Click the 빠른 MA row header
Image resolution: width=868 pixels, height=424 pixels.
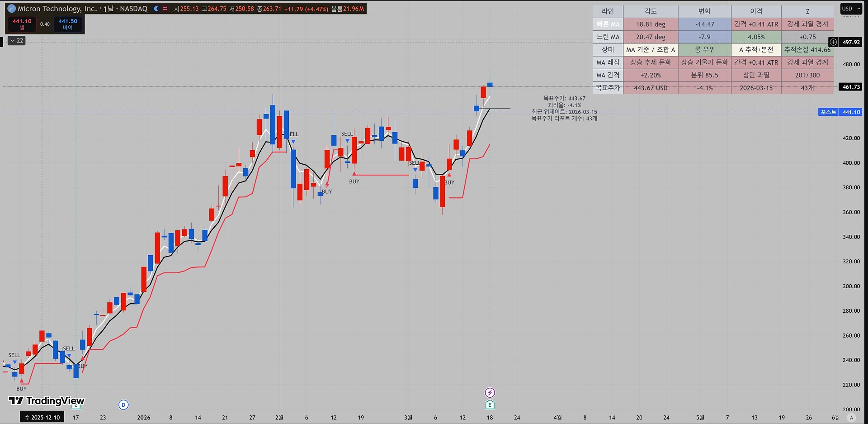(608, 24)
